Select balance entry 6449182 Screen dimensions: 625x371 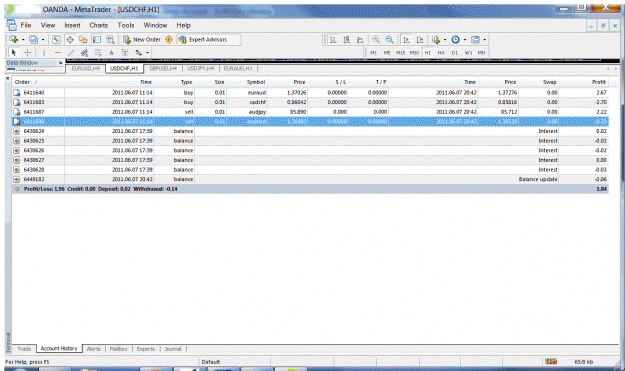click(x=310, y=179)
